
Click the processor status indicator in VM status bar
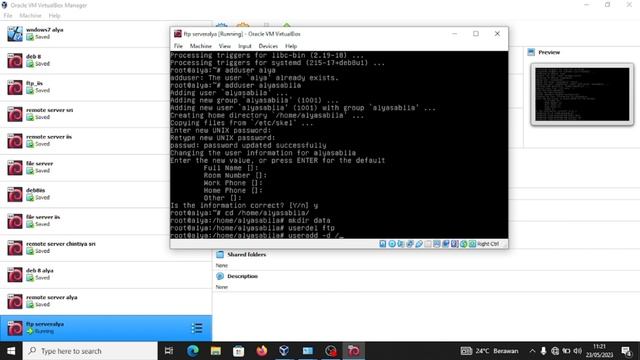pyautogui.click(x=455, y=244)
